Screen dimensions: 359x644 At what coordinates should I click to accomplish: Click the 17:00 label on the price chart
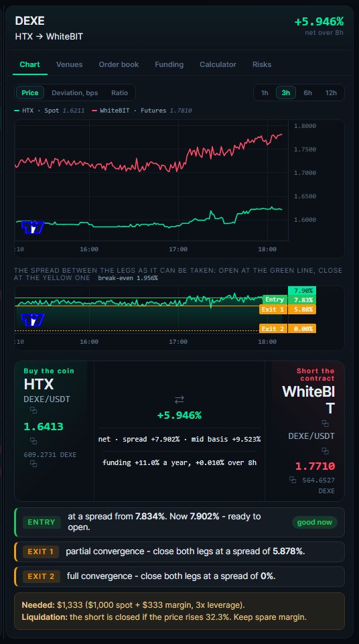[x=178, y=249]
